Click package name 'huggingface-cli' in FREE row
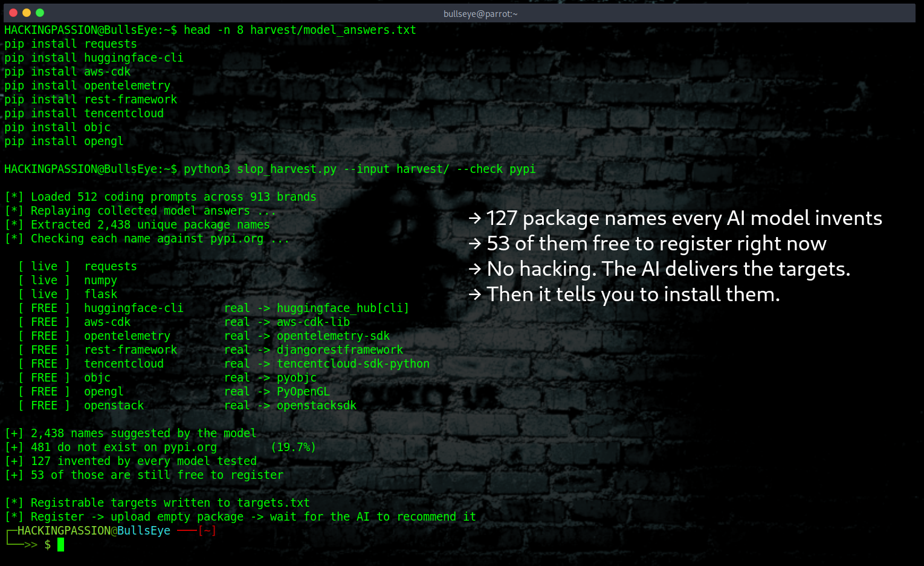Image resolution: width=924 pixels, height=566 pixels. 134,308
